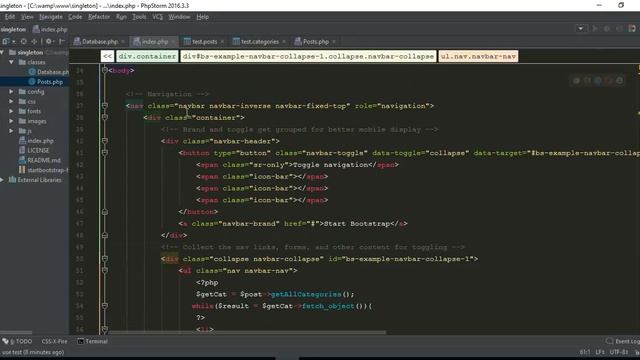Expand the css folder arrow
640x360 pixels.
pyautogui.click(x=11, y=101)
